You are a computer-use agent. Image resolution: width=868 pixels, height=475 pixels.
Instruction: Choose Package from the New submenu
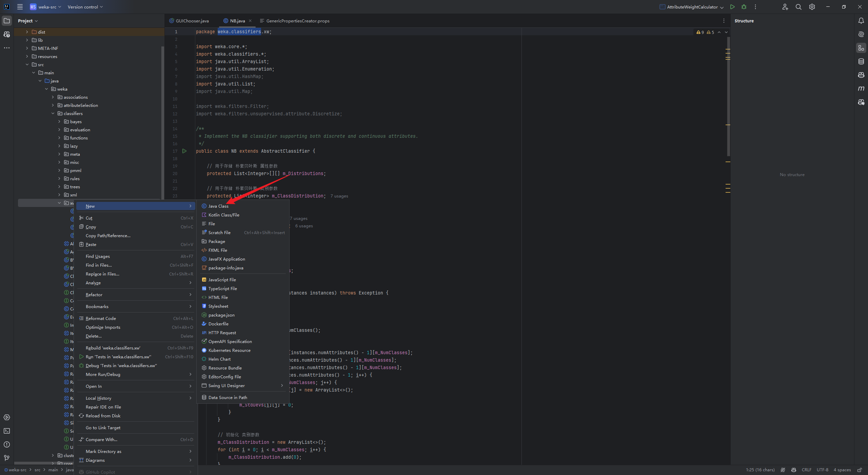243,241
